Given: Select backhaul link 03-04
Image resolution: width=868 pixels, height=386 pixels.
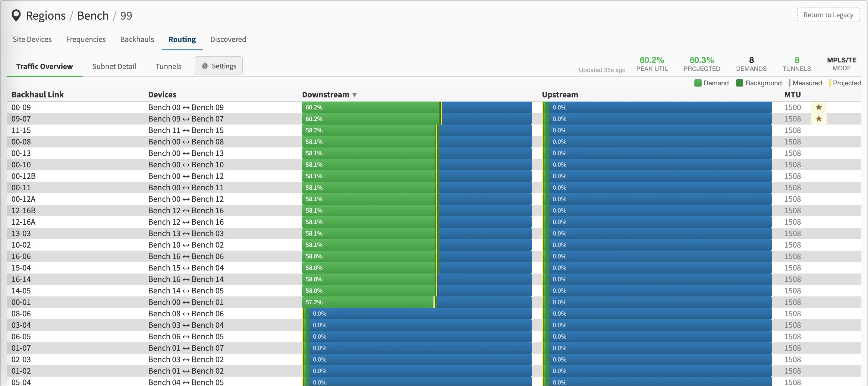Looking at the screenshot, I should click(x=21, y=325).
